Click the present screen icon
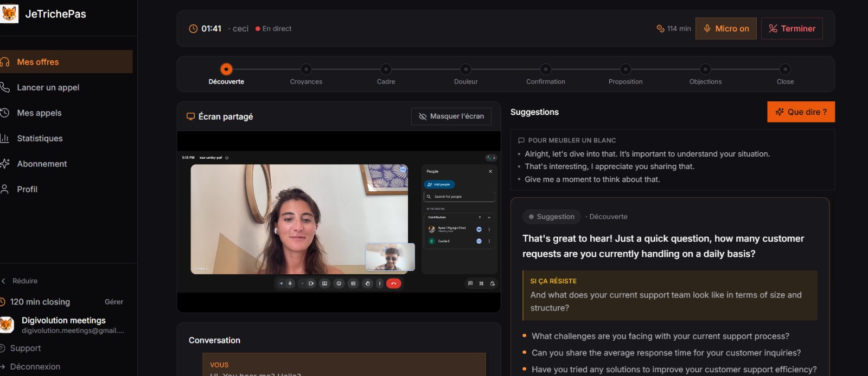 pyautogui.click(x=324, y=283)
